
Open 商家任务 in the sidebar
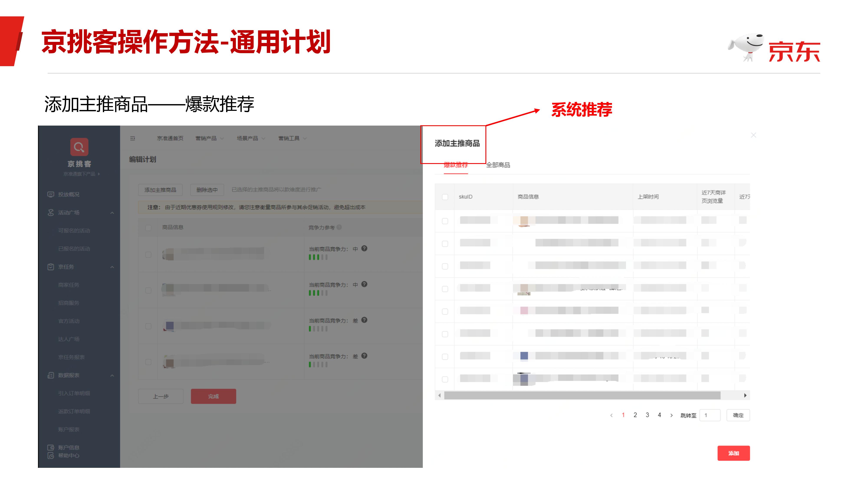pos(69,285)
